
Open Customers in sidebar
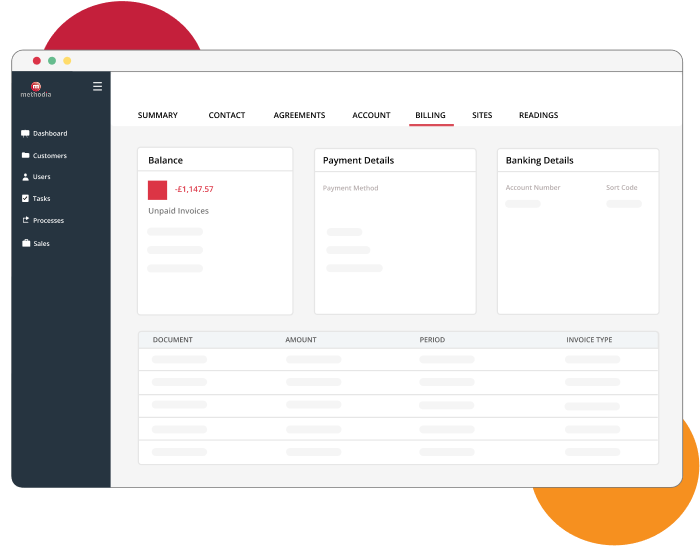click(x=50, y=155)
